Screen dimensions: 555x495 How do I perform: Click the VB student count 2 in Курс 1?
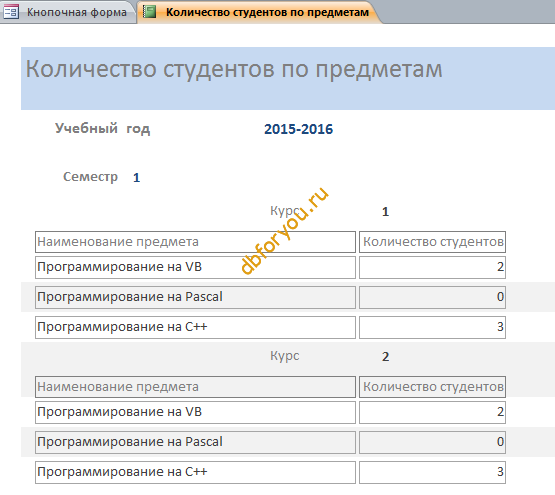pyautogui.click(x=433, y=267)
